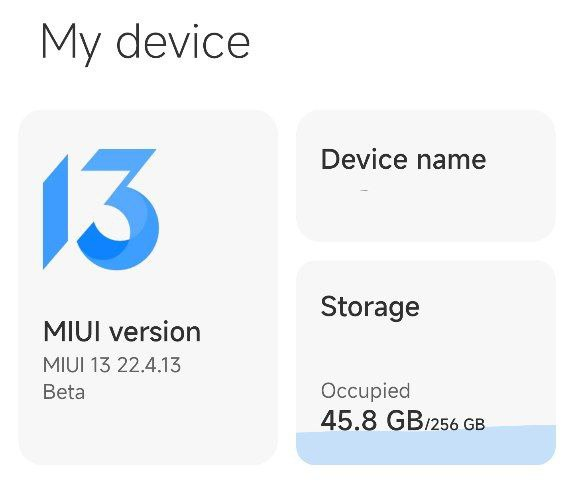Tap the "Occupied" storage label

tap(365, 391)
